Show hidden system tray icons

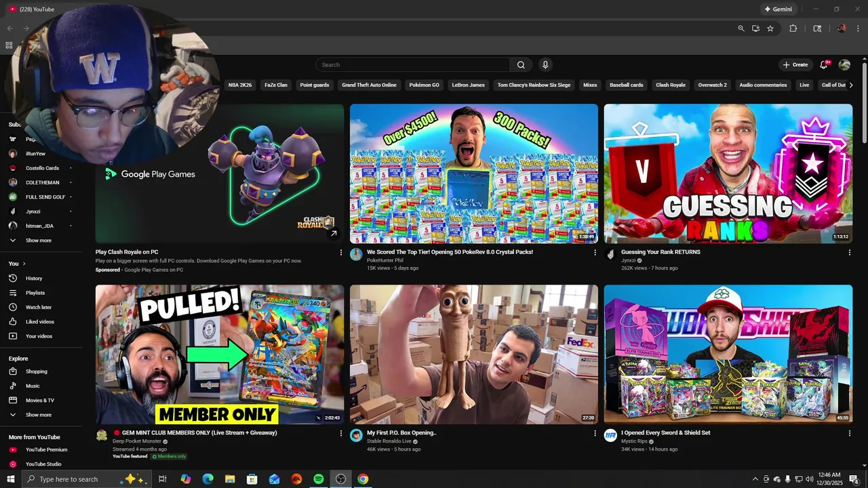point(755,479)
